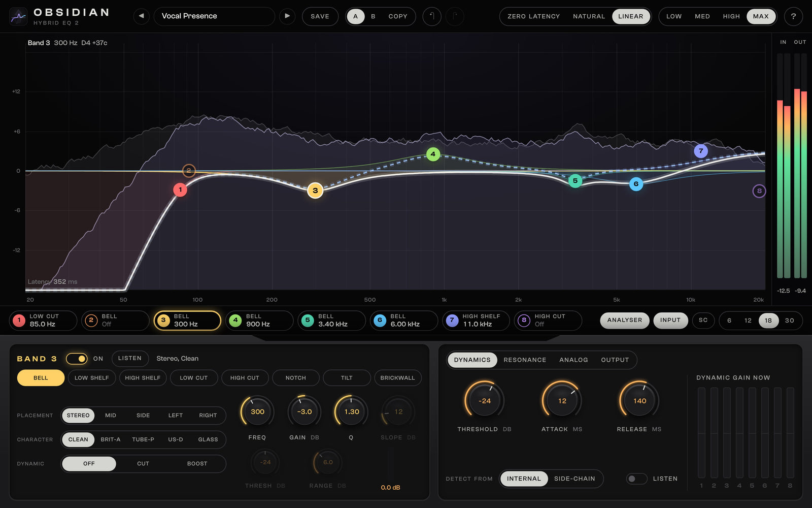Toggle the ANALYSER button
The height and width of the screenshot is (508, 812).
625,321
